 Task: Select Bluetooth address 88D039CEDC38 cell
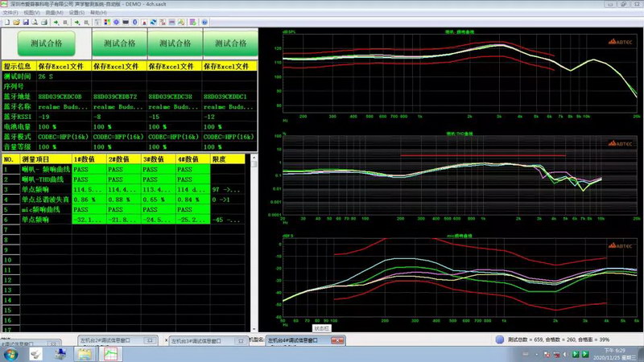tap(174, 97)
